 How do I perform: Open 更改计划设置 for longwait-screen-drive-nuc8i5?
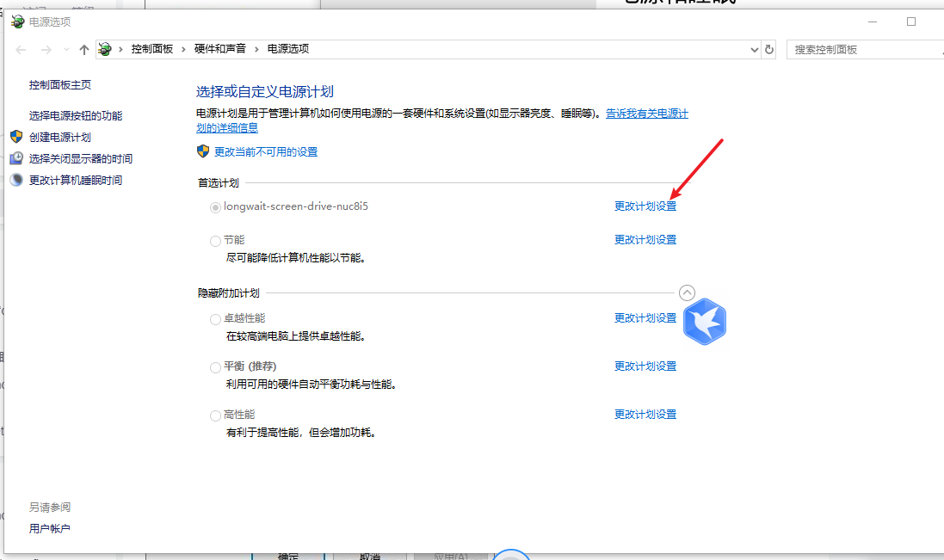coord(645,206)
